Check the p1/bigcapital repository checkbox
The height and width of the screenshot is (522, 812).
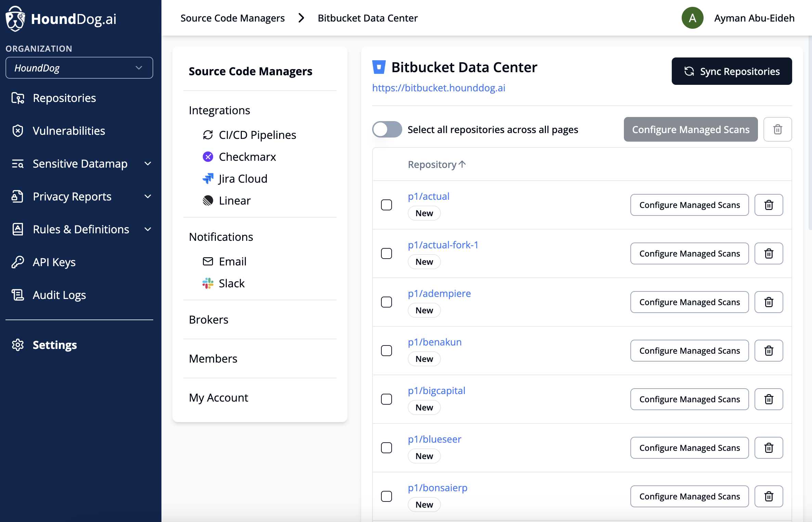click(387, 399)
